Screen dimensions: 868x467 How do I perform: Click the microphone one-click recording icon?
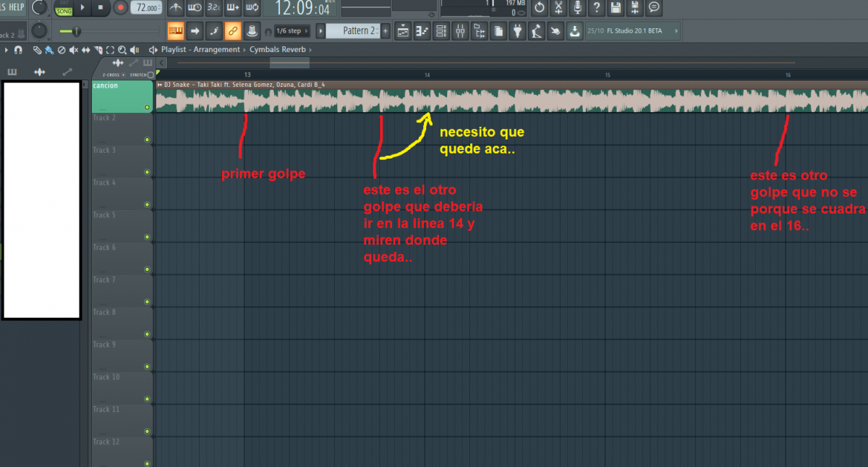coord(577,8)
